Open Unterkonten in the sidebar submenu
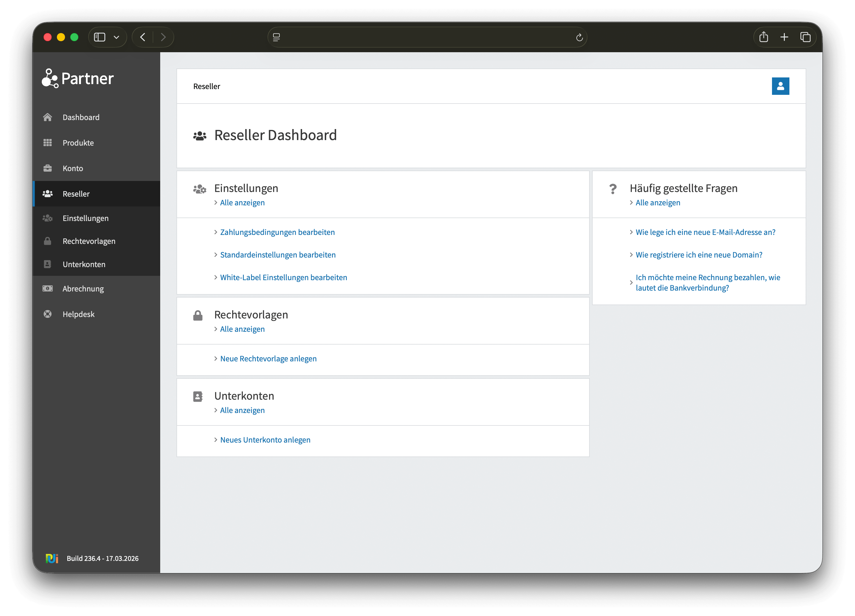Image resolution: width=855 pixels, height=616 pixels. pyautogui.click(x=84, y=264)
